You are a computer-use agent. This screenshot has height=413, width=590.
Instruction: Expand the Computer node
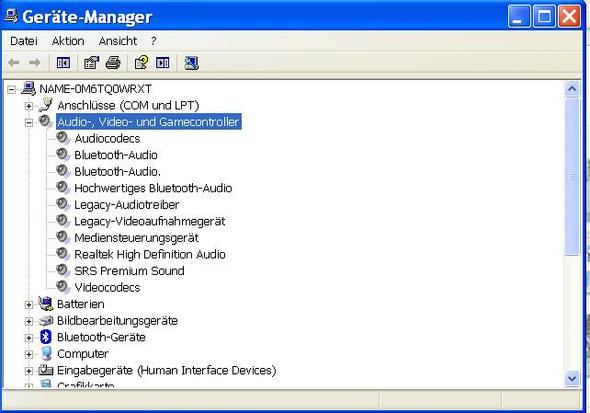pyautogui.click(x=29, y=354)
